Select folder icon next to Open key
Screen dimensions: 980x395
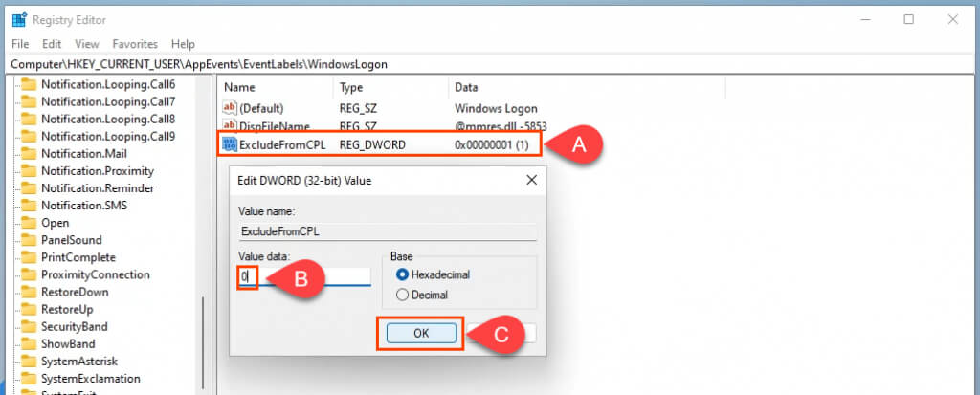(x=29, y=223)
